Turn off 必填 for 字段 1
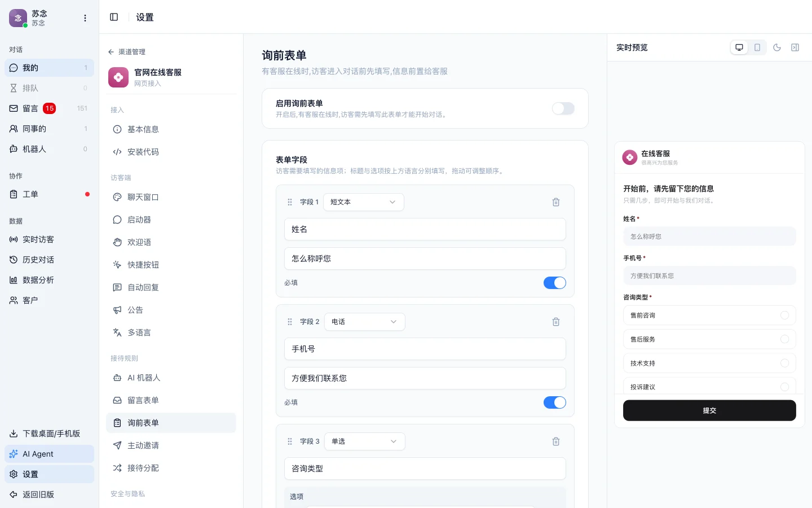The height and width of the screenshot is (508, 812). pyautogui.click(x=555, y=283)
